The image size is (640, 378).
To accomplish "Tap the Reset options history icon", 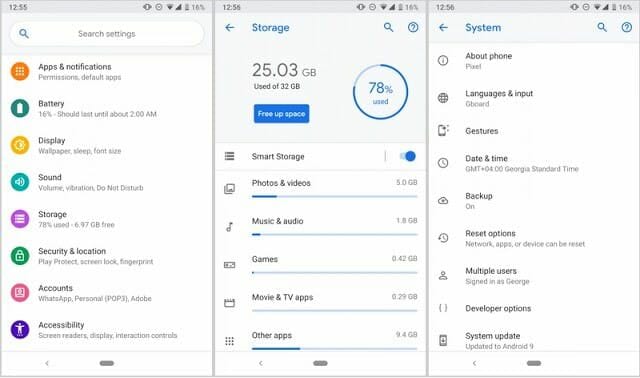I will click(x=443, y=238).
